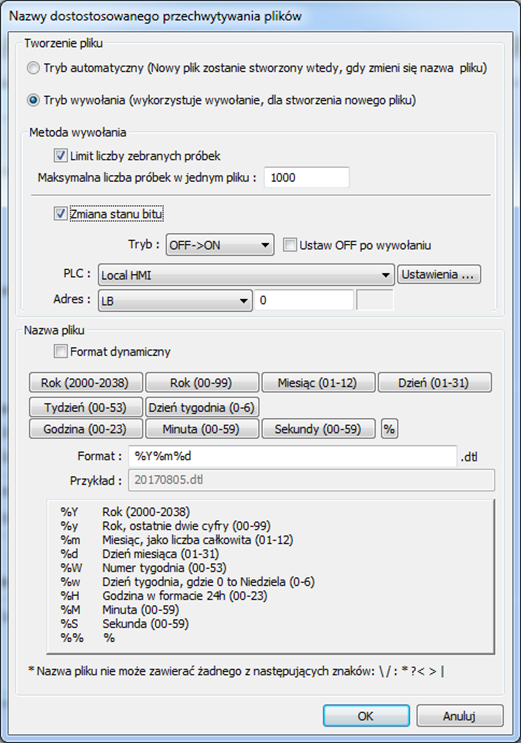Insert Dzień (01-31) token
The height and width of the screenshot is (743, 521).
pyautogui.click(x=435, y=382)
